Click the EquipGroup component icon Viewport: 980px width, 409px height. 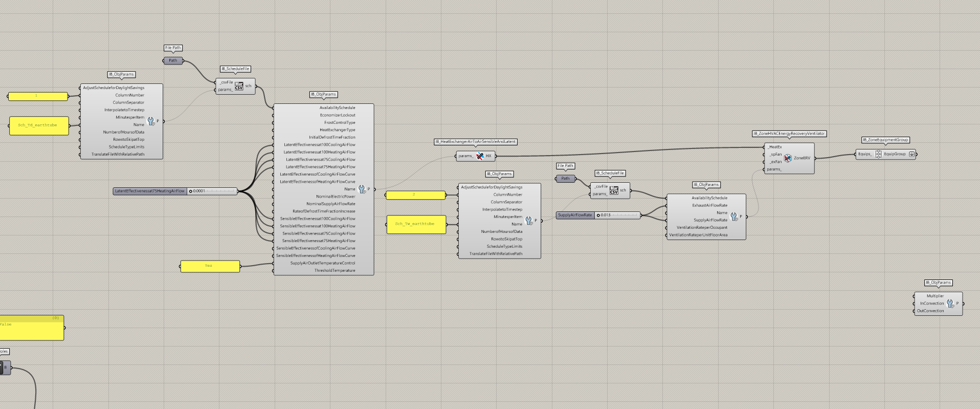pos(878,154)
